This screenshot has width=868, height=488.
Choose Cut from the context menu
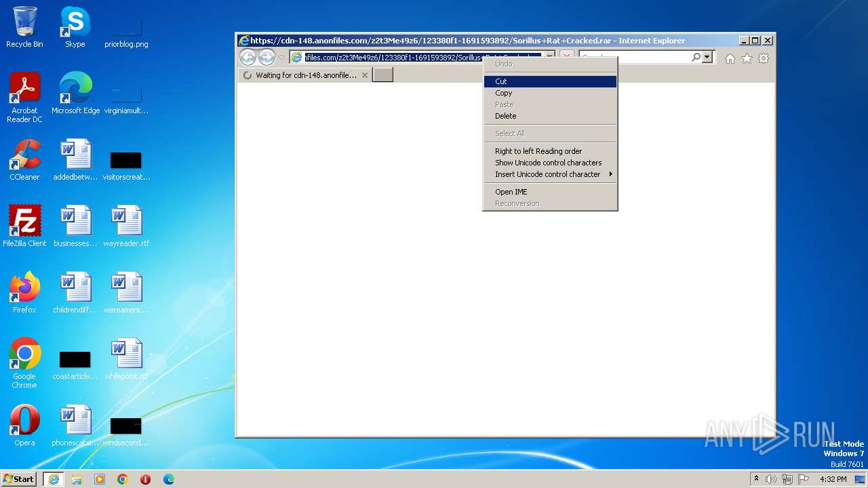click(550, 81)
